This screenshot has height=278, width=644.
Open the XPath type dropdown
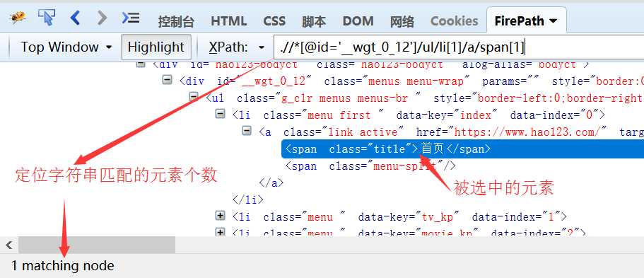click(262, 47)
